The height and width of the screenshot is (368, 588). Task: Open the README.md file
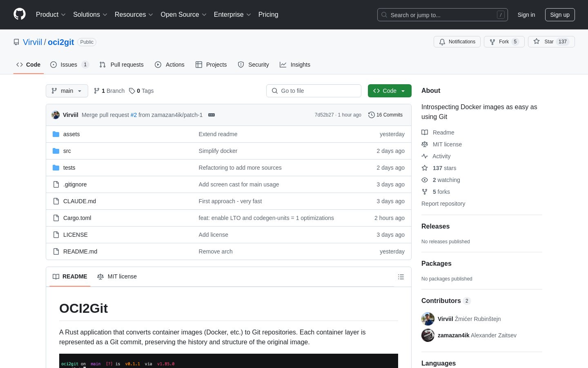coord(80,251)
